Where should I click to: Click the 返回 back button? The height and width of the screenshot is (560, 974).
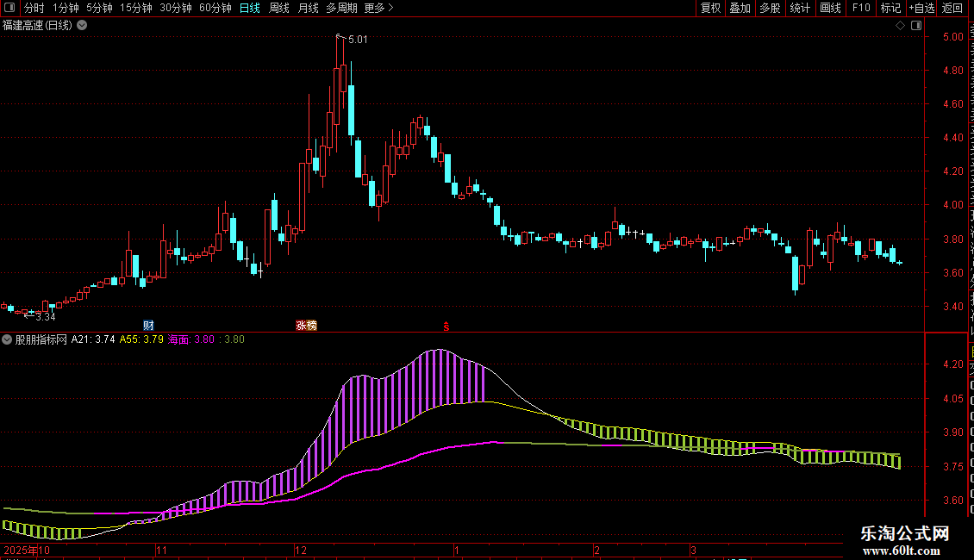[952, 8]
